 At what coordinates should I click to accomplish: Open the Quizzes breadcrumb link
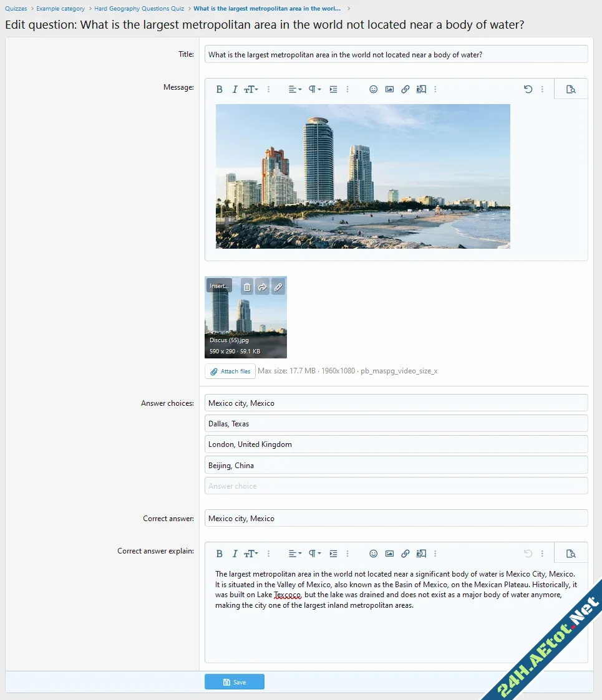[16, 9]
